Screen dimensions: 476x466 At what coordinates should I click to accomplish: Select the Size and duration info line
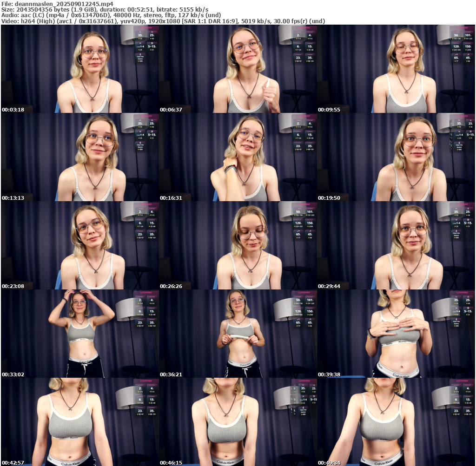click(105, 9)
